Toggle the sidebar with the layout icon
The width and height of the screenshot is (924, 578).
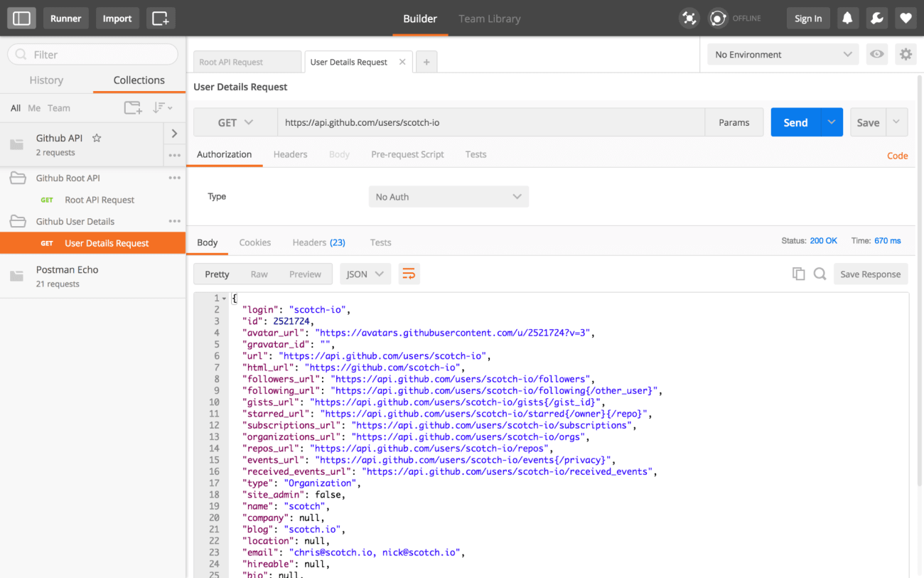tap(22, 18)
